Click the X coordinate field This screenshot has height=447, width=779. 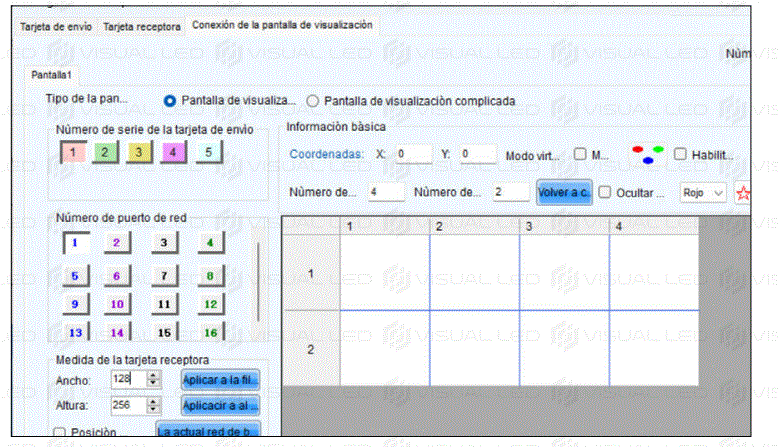(413, 154)
